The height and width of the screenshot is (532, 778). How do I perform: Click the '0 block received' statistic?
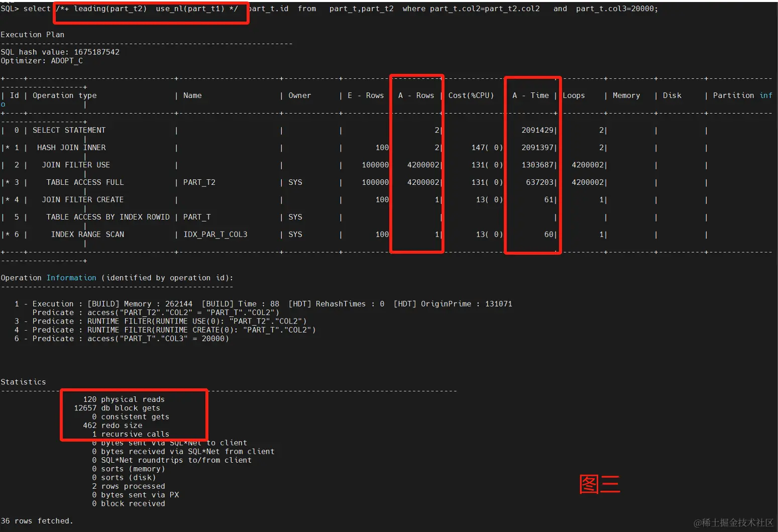(x=129, y=503)
